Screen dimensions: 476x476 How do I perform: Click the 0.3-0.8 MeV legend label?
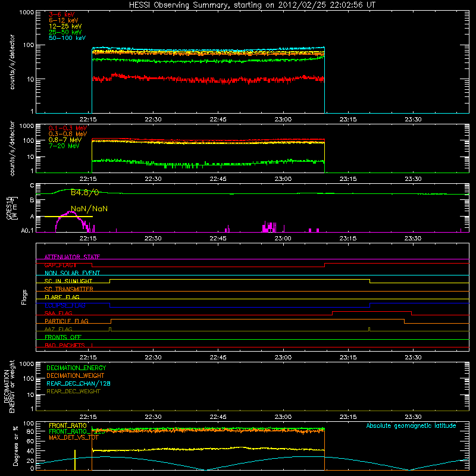click(68, 134)
